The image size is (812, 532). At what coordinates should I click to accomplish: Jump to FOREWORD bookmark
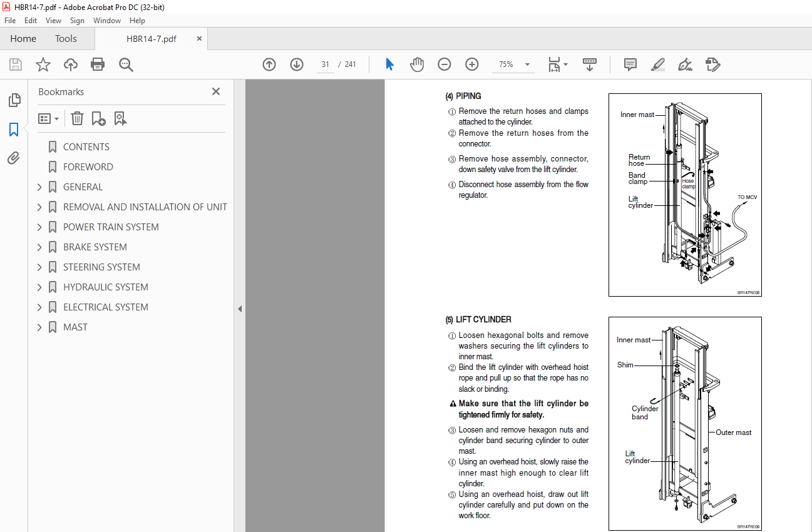coord(88,167)
